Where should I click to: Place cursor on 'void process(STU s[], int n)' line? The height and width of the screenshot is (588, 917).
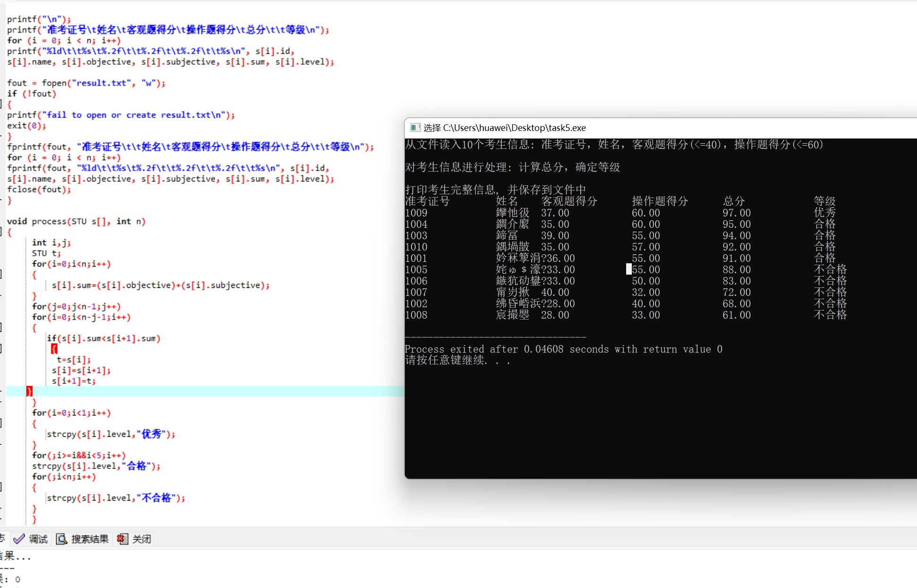pos(76,221)
